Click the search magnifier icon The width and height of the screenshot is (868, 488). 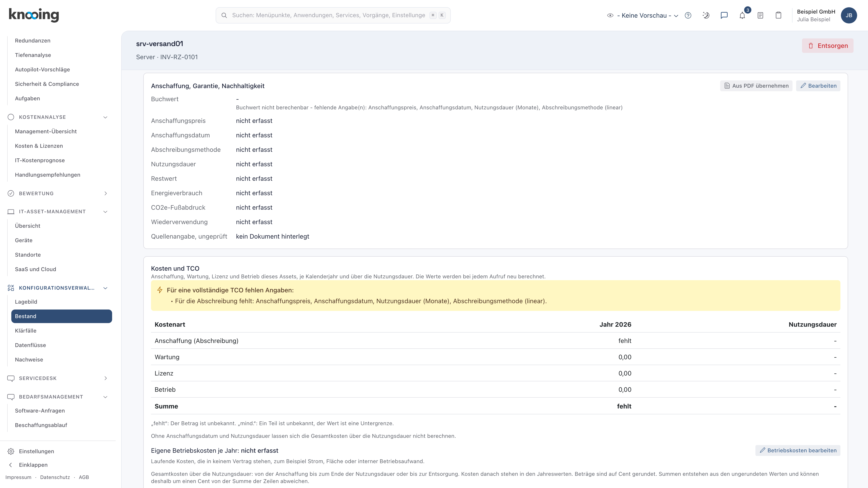(x=224, y=16)
